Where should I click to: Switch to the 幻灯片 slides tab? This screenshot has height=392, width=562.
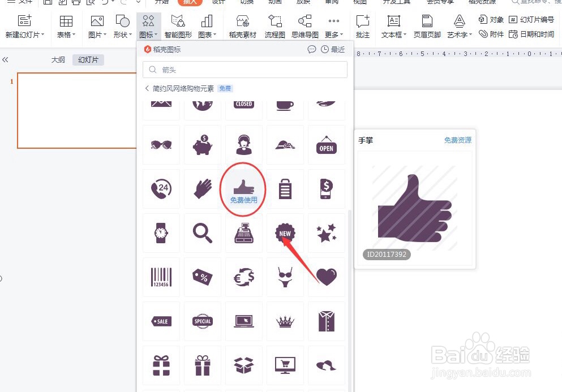point(88,60)
